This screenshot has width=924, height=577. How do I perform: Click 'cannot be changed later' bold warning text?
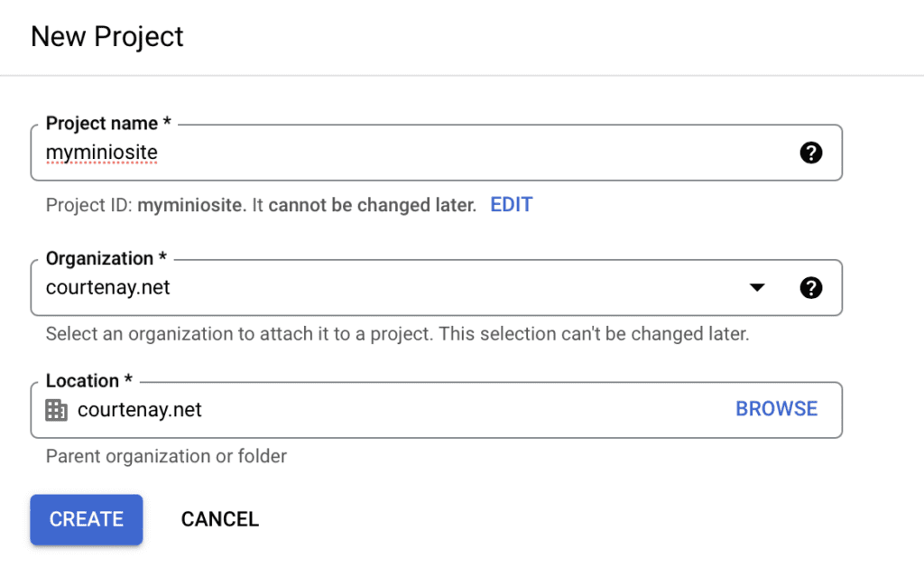(x=372, y=205)
